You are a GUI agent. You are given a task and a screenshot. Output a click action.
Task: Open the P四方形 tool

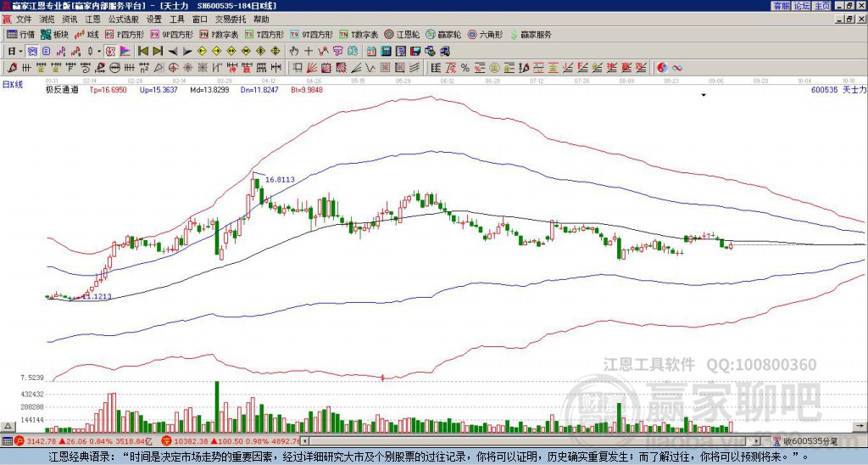pos(125,34)
